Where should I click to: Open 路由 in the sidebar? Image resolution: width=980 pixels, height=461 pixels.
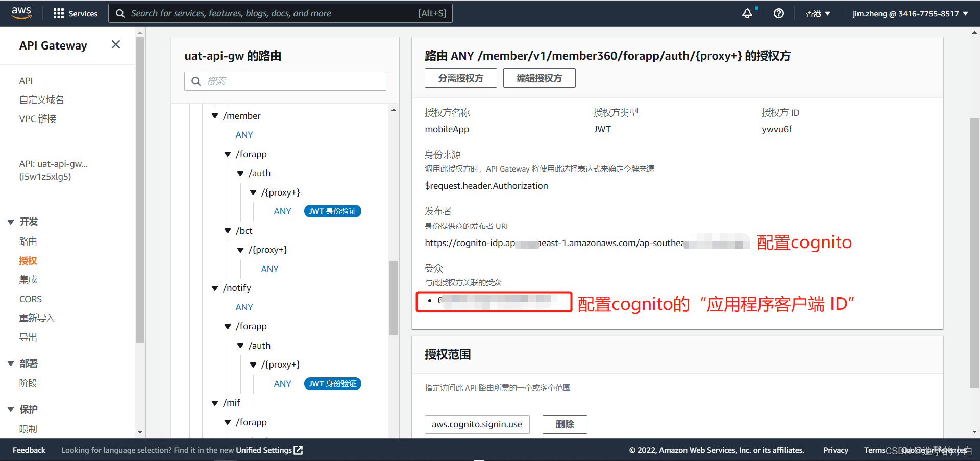[28, 241]
